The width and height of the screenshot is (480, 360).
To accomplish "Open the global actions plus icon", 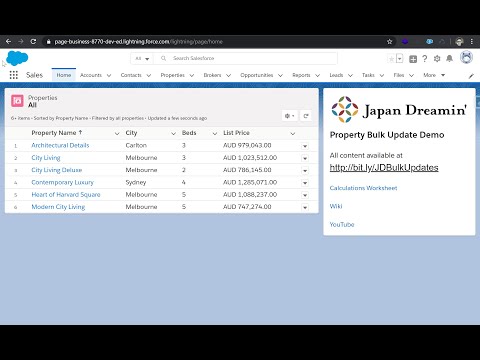I will [x=413, y=59].
